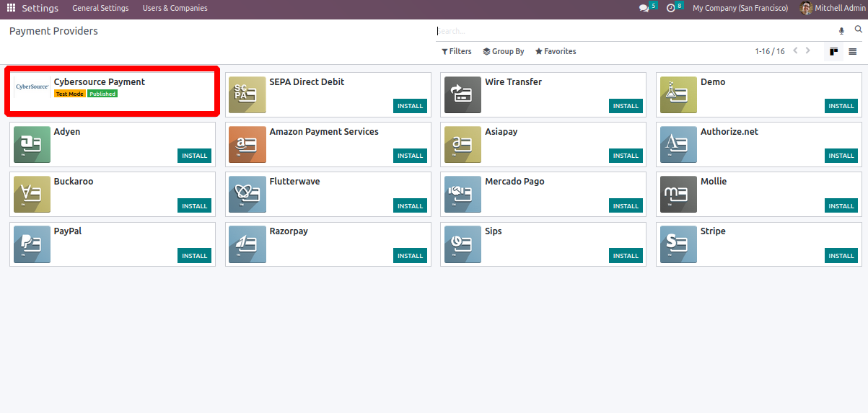Viewport: 868px width, 413px height.
Task: Open Cybersource Payment card title
Action: 100,81
